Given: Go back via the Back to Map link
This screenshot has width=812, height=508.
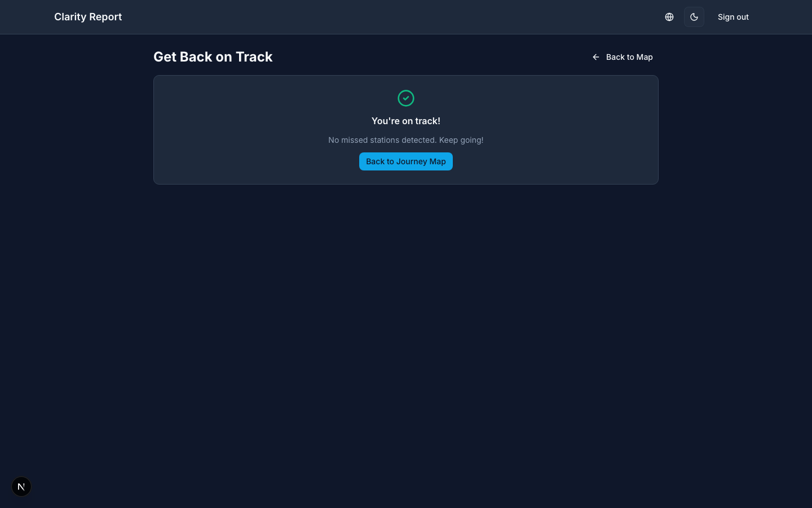Looking at the screenshot, I should [623, 57].
